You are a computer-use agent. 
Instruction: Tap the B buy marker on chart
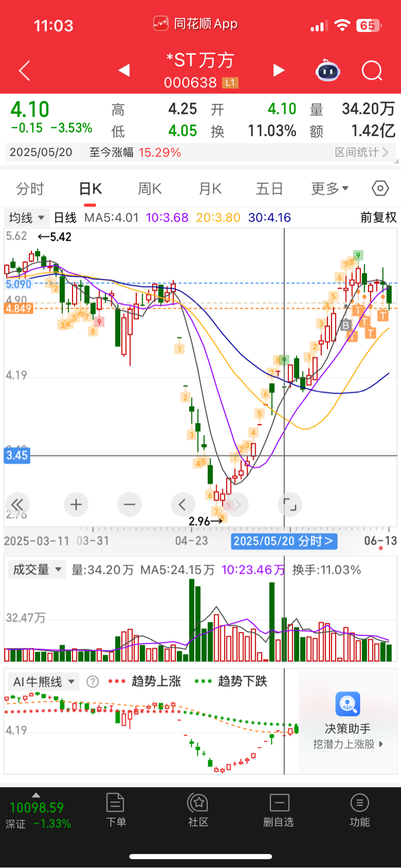346,325
